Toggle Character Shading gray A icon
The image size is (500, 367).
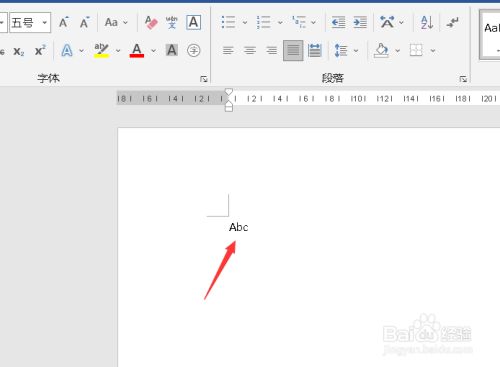point(172,51)
